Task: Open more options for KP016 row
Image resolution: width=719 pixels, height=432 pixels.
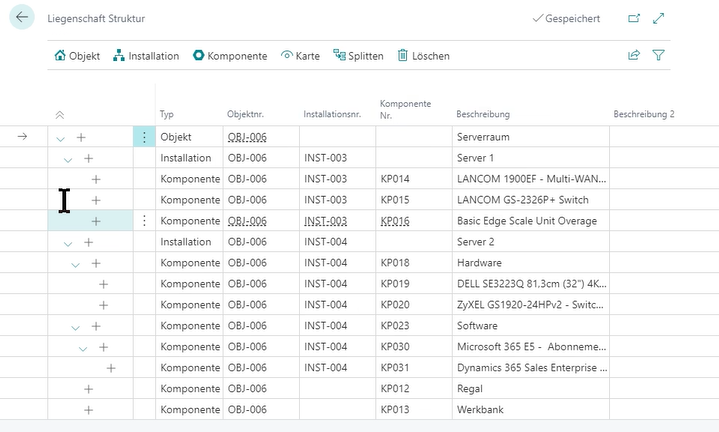Action: coord(144,221)
